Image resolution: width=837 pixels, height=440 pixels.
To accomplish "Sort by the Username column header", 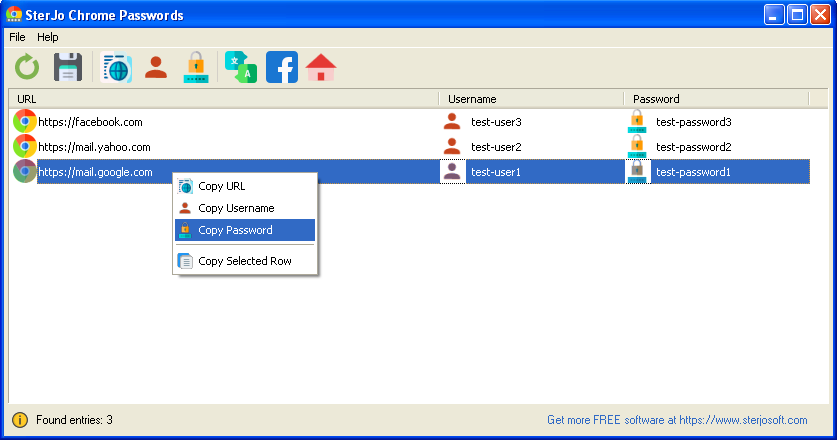I will click(x=531, y=99).
